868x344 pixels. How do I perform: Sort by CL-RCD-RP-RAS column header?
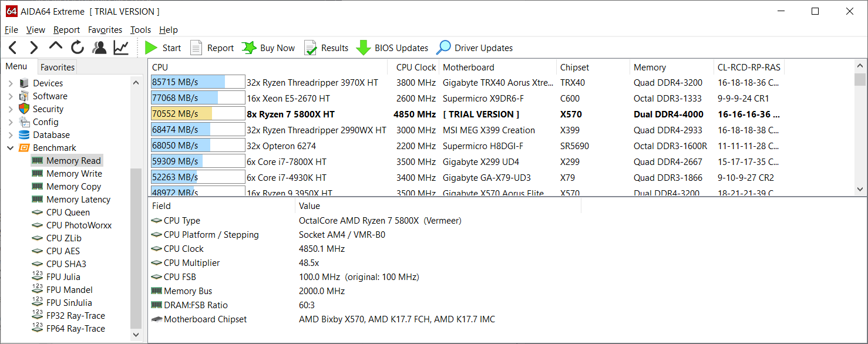coord(749,67)
